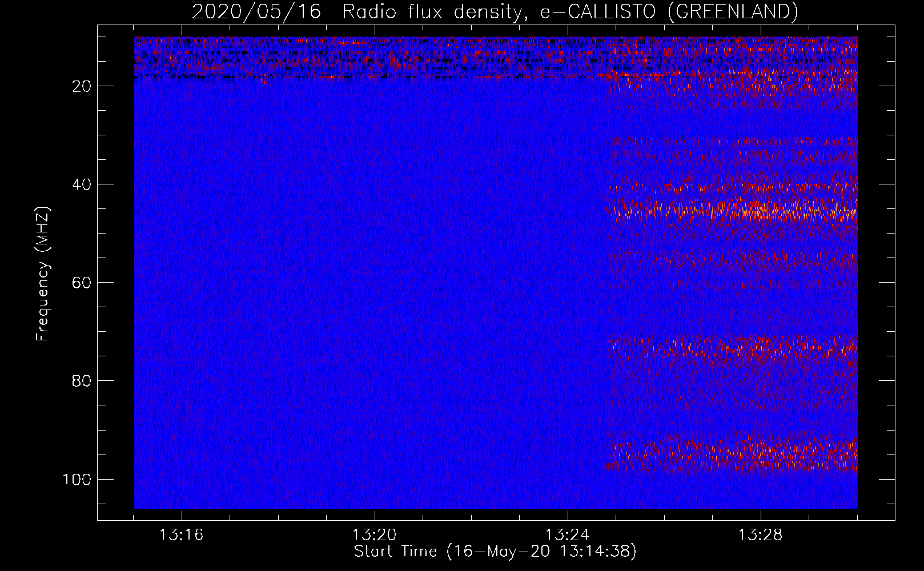Click the 100 frequency tick label
Screen dimensions: 924x571
[x=77, y=479]
